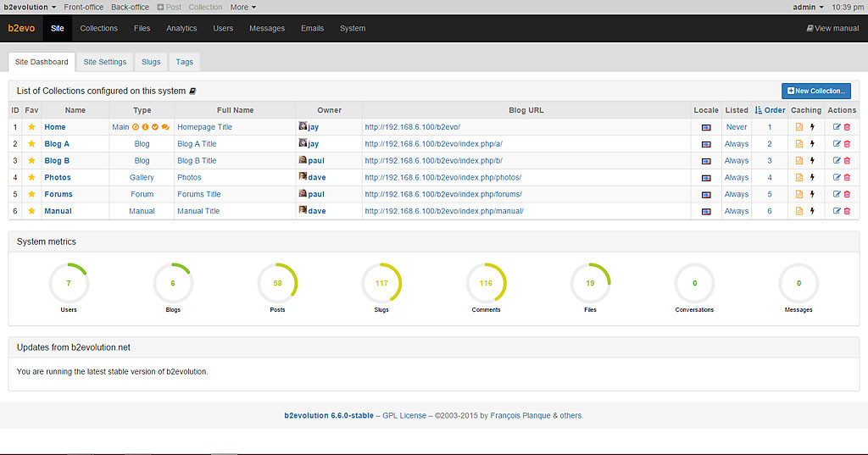
Task: Click the page cache icon for Home
Action: 799,127
